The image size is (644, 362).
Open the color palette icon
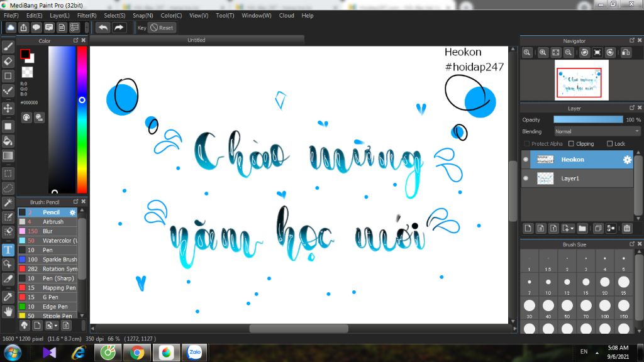tap(26, 118)
